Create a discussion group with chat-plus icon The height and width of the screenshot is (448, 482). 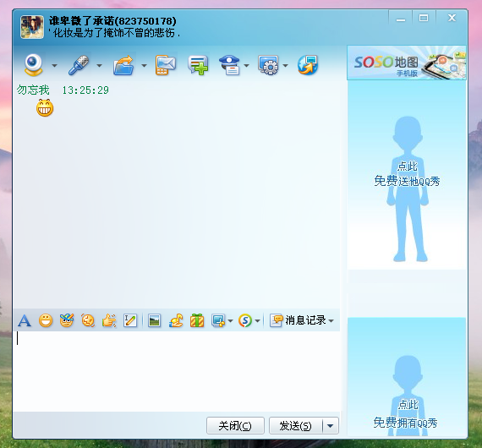[198, 65]
